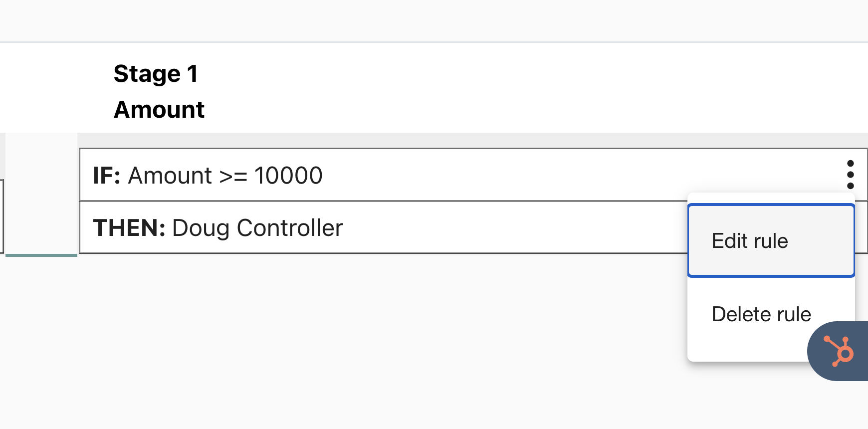The image size is (868, 429).
Task: Click the Stage 1 heading
Action: pyautogui.click(x=156, y=74)
